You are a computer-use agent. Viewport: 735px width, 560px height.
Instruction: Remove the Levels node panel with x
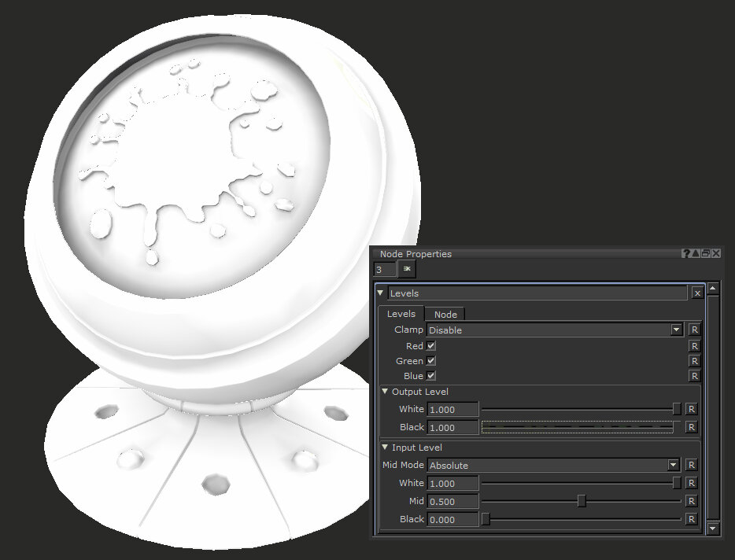pyautogui.click(x=697, y=293)
